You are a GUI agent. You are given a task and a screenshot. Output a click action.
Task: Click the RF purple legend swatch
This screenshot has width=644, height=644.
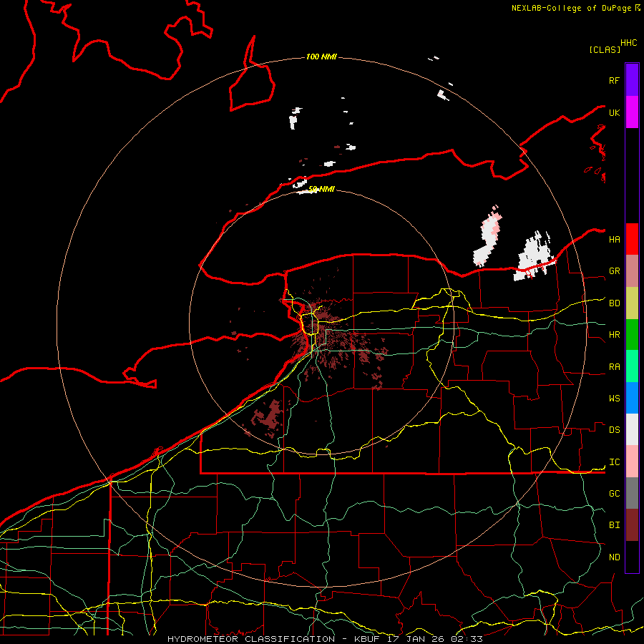coord(632,79)
